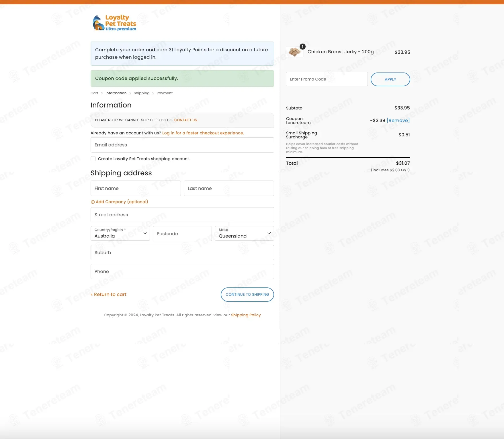Viewport: 504px width, 439px height.
Task: Click the Continue to Shipping button
Action: point(247,295)
